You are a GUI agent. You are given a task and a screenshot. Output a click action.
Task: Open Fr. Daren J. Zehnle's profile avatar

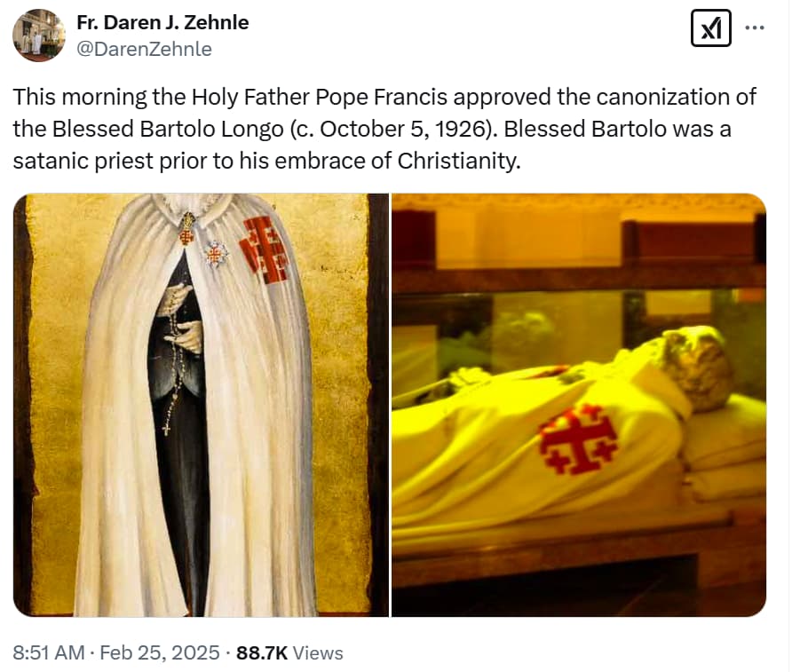click(x=38, y=36)
